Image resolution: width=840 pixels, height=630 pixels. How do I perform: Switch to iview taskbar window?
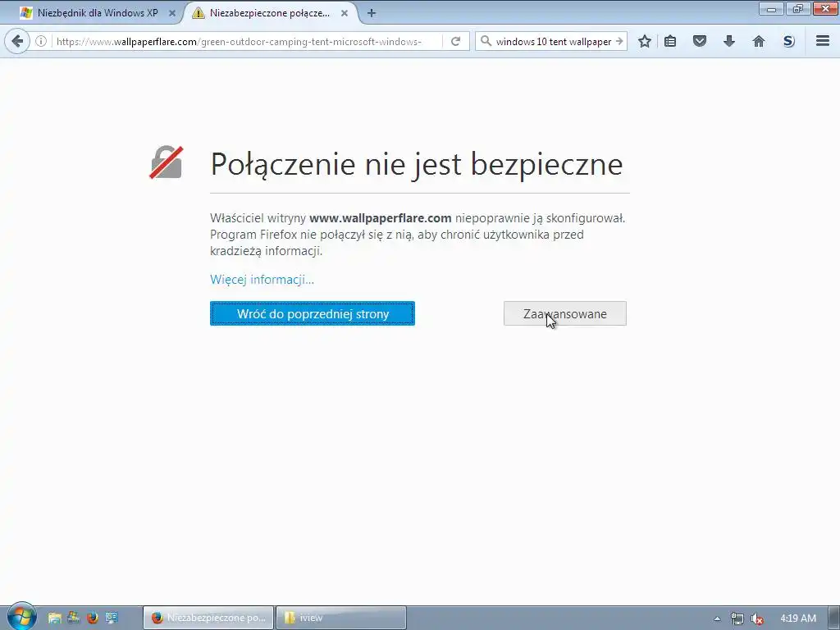tap(340, 618)
